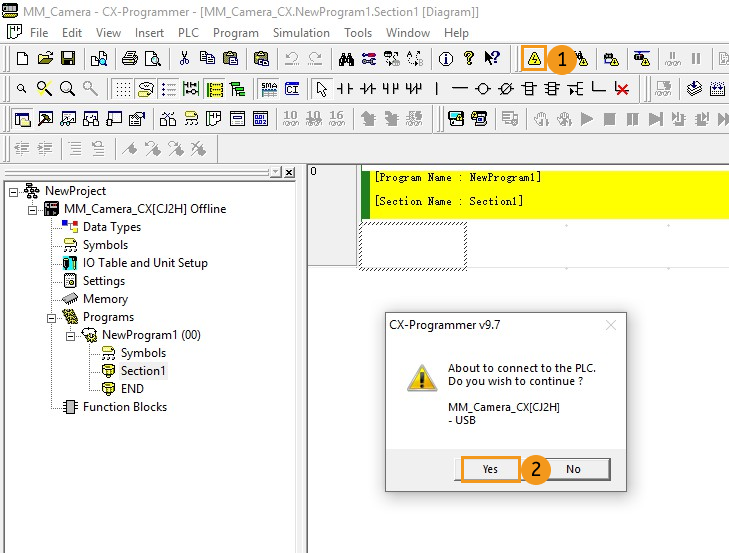Viewport: 729px width, 553px height.
Task: Click the Undo arrow icon
Action: [292, 59]
